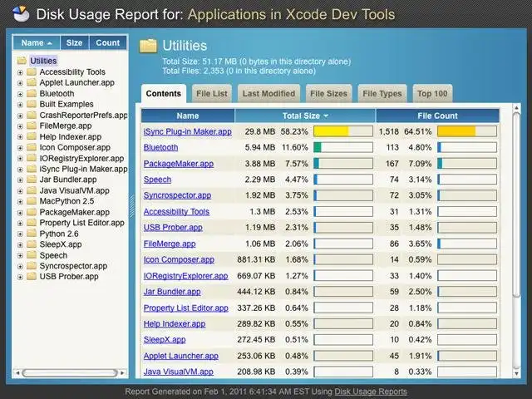The width and height of the screenshot is (532, 399).
Task: Expand the Accessibility Tools tree node
Action: pyautogui.click(x=20, y=72)
